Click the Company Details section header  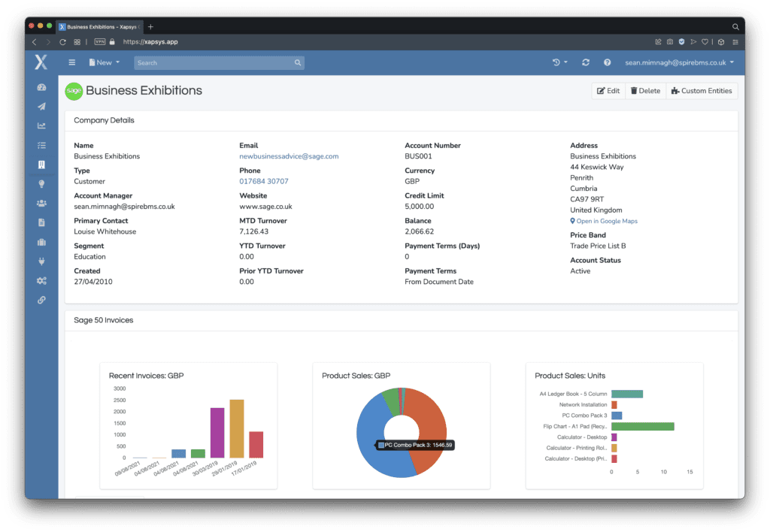[104, 120]
